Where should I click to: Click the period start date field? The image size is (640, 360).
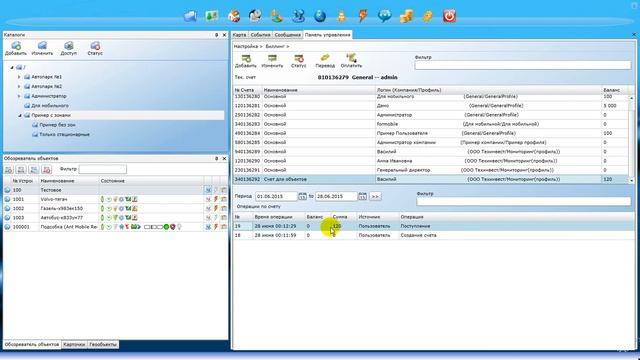point(276,196)
